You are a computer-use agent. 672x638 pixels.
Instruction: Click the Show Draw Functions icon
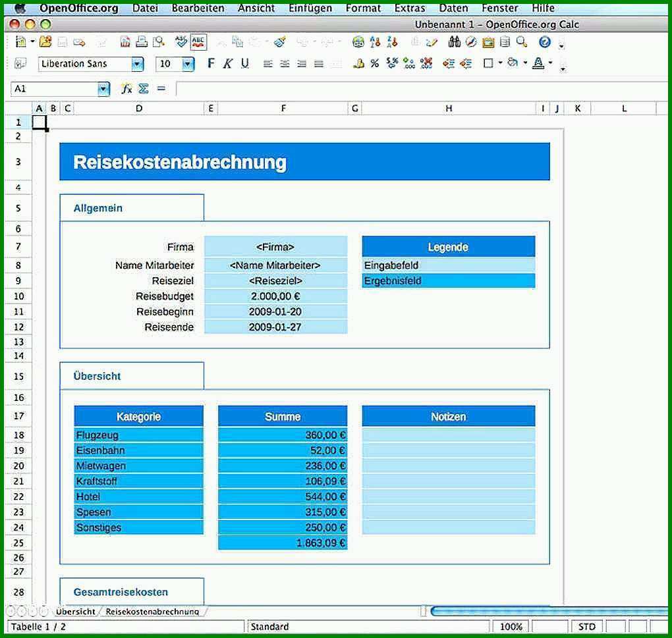pos(432,42)
